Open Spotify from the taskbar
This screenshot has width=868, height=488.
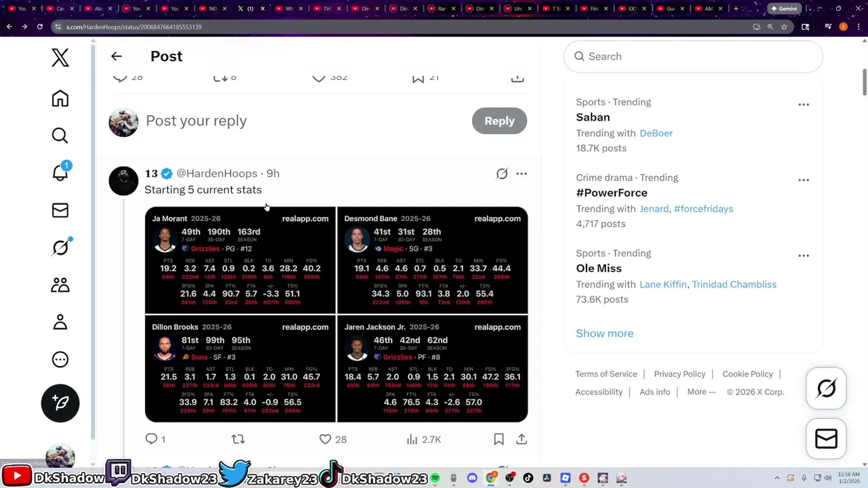coord(435,479)
